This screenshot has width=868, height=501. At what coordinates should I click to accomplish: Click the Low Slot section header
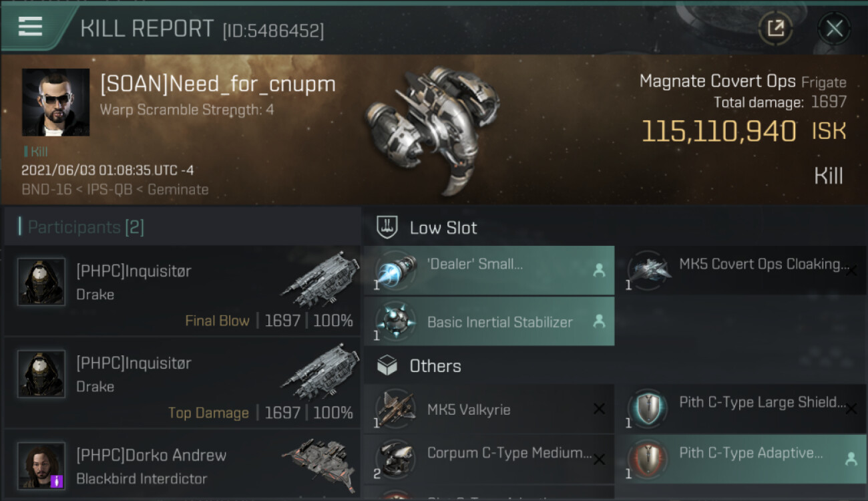click(443, 228)
